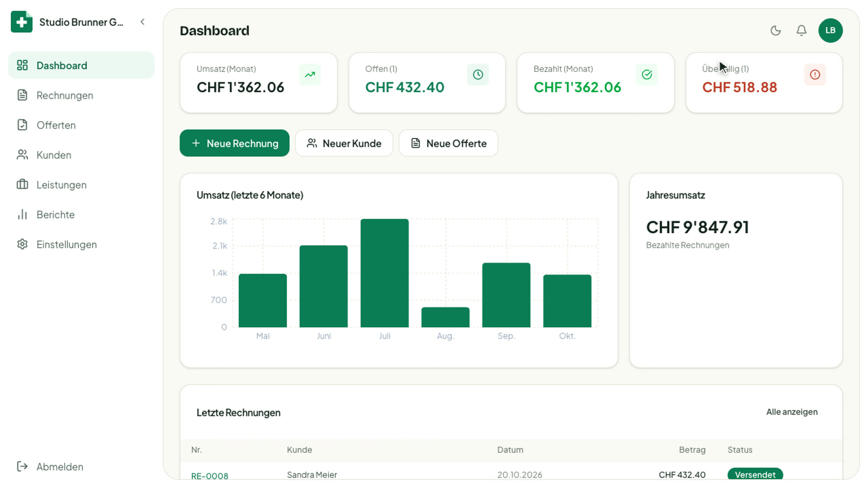This screenshot has height=488, width=868.
Task: Click the Letzte Rechnungen heading
Action: pyautogui.click(x=239, y=413)
